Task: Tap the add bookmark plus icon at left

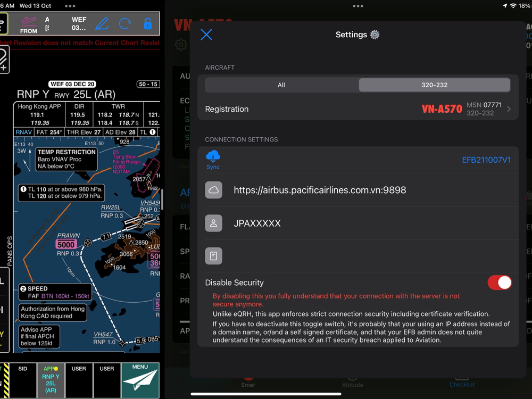Action: tap(3, 60)
